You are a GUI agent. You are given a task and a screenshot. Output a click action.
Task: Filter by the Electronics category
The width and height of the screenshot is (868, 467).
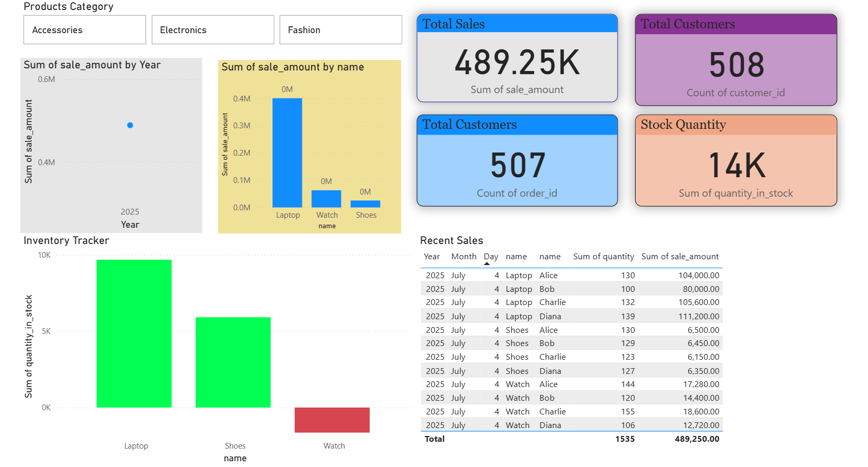pos(213,30)
